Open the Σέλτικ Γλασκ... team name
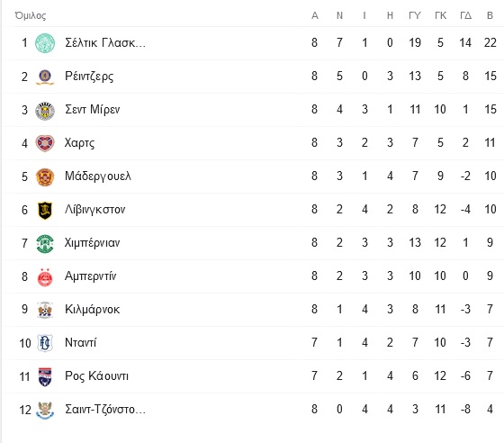Viewport: 504px width, 443px height. point(105,42)
